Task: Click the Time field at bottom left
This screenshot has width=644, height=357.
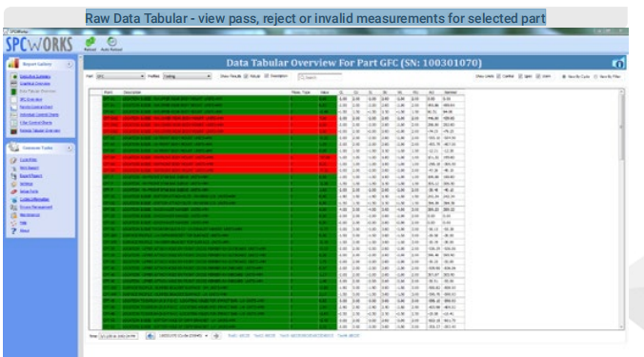Action: pos(118,336)
